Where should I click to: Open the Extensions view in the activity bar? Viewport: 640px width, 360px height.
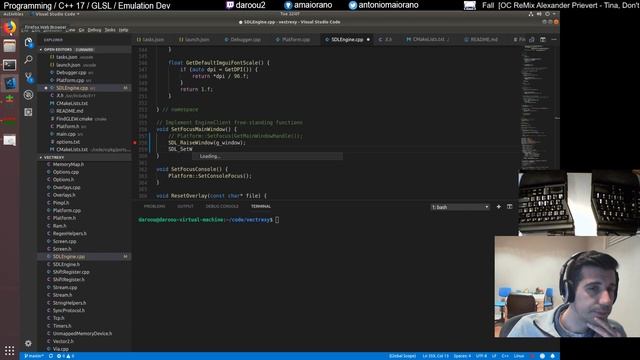pos(28,112)
